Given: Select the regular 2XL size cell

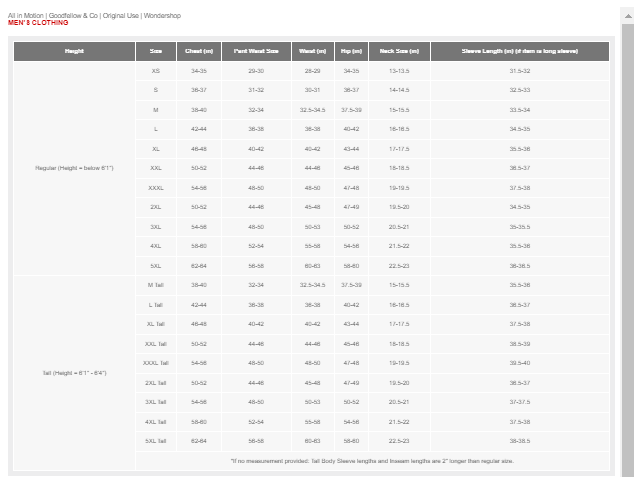Looking at the screenshot, I should click(156, 207).
